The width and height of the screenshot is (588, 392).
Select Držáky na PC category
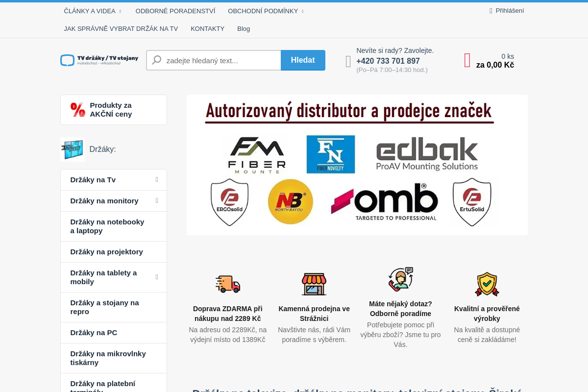coord(114,333)
